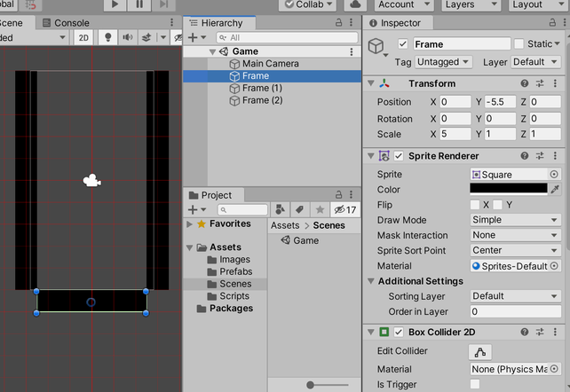
Task: Lock the Project panel
Action: (x=339, y=194)
